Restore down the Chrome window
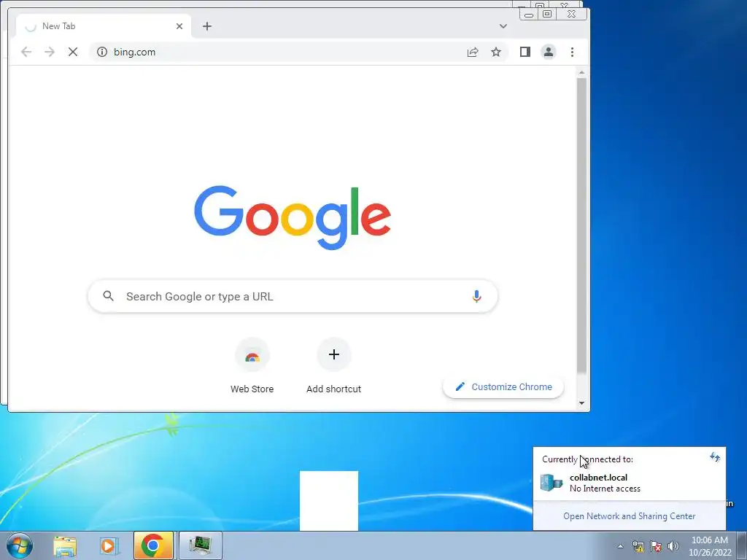Image resolution: width=747 pixels, height=560 pixels. point(547,15)
